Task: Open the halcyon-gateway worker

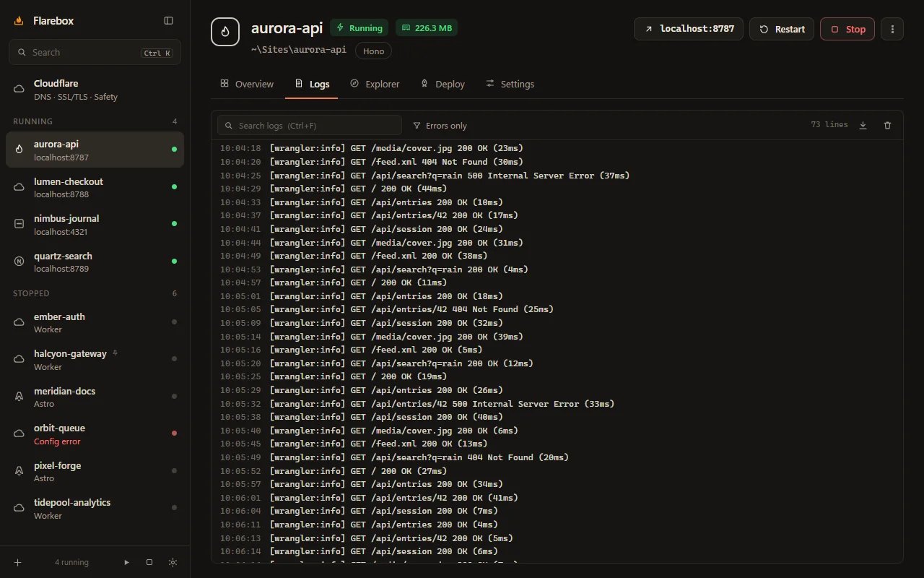Action: [x=95, y=360]
